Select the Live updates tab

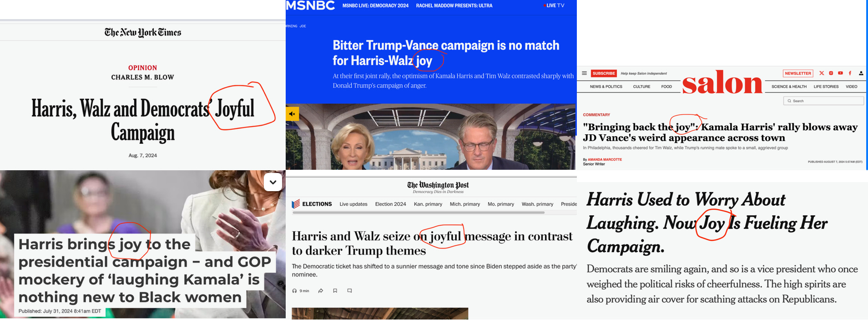coord(353,204)
